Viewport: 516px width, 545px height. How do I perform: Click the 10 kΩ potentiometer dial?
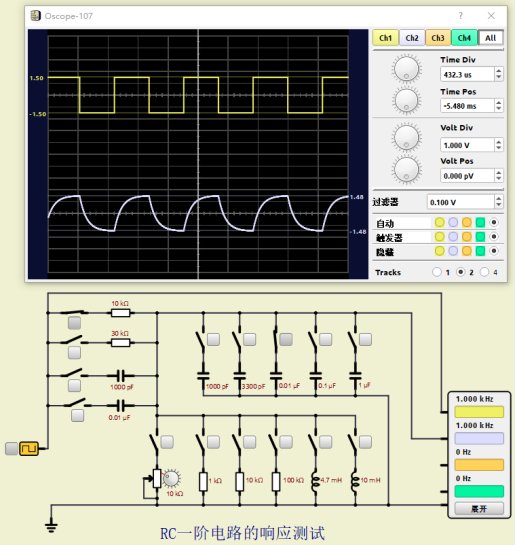[171, 479]
